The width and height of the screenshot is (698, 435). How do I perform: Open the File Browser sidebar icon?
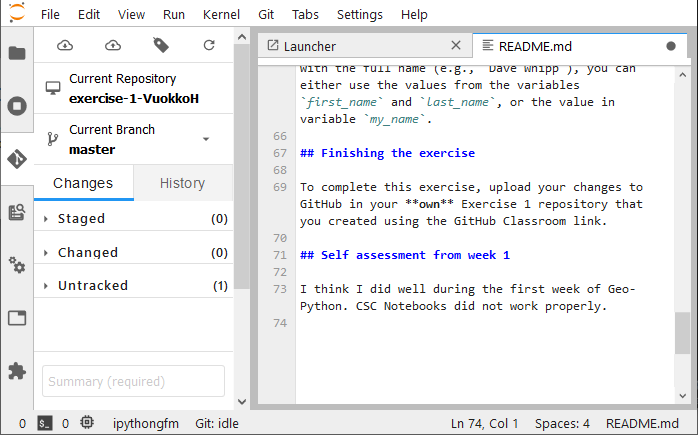(17, 53)
